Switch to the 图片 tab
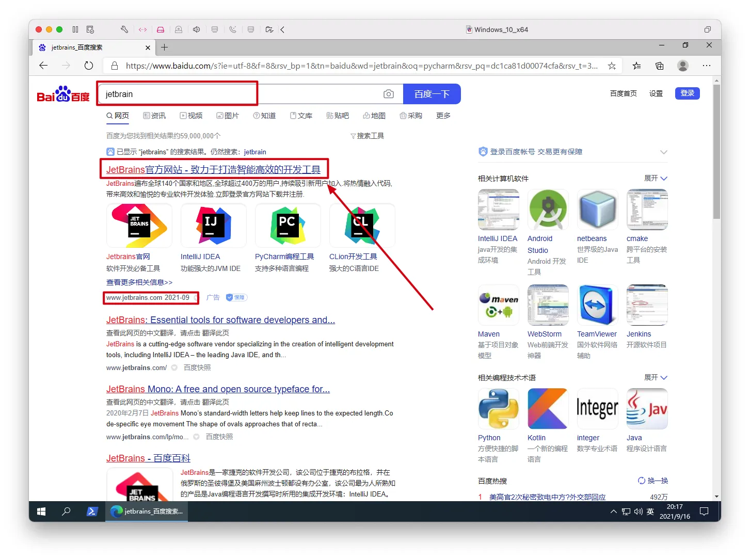The height and width of the screenshot is (560, 750). click(228, 116)
